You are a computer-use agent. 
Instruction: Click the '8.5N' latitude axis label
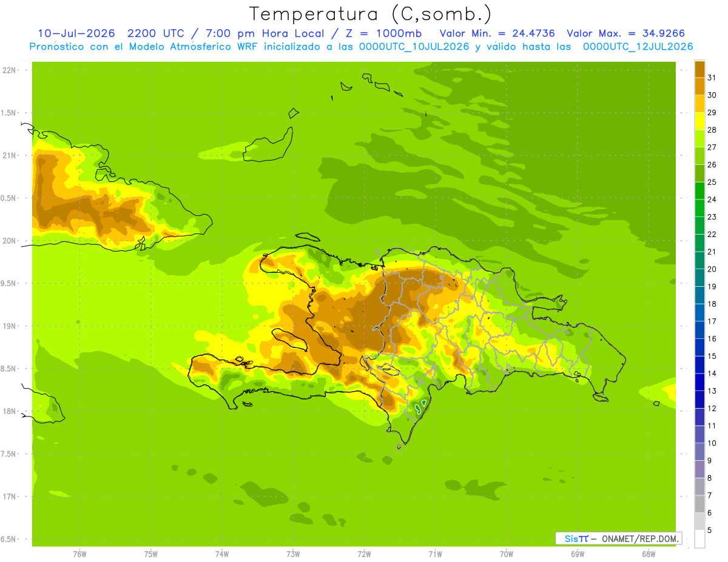point(8,369)
